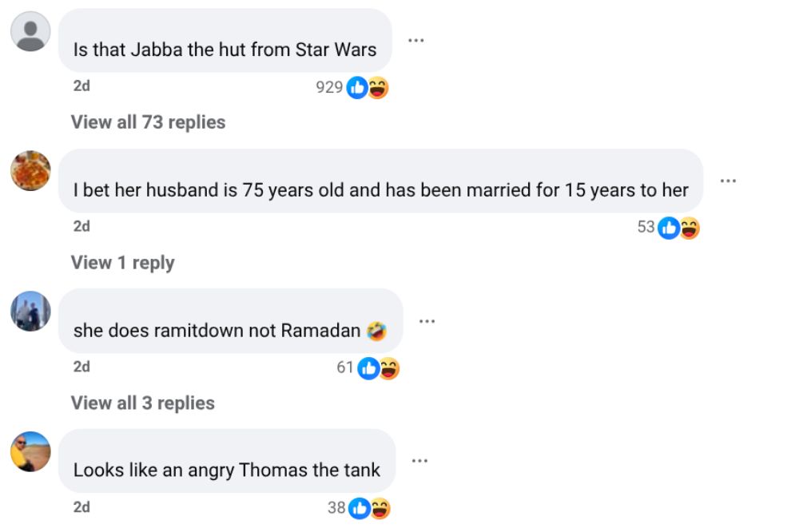Expand View all 3 replies
Screen dimensions: 799x532
coord(142,403)
